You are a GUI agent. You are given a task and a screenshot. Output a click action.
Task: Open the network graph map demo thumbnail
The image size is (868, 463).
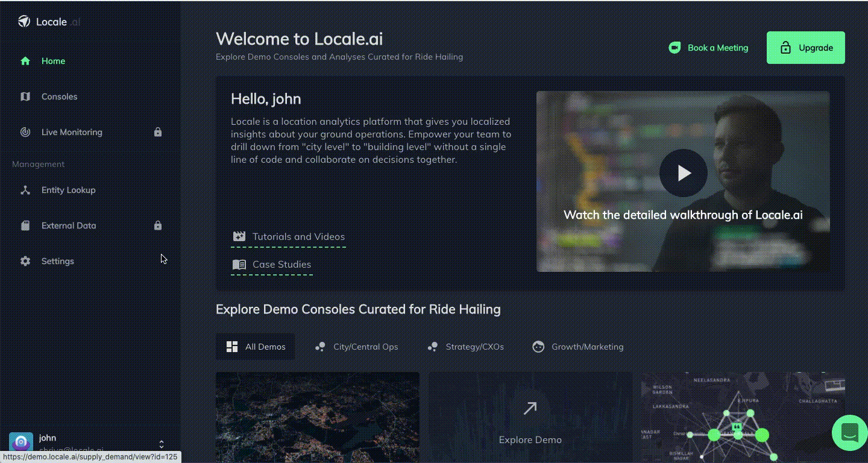click(x=743, y=417)
